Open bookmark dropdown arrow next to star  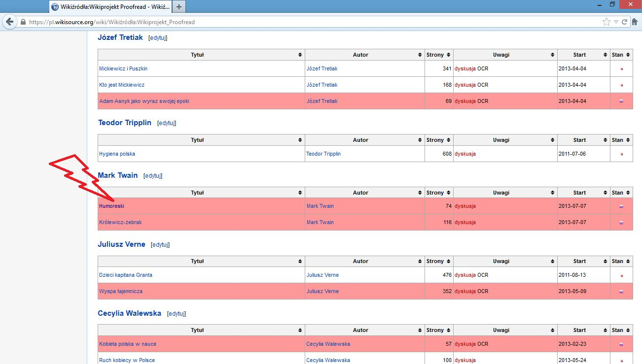[616, 22]
